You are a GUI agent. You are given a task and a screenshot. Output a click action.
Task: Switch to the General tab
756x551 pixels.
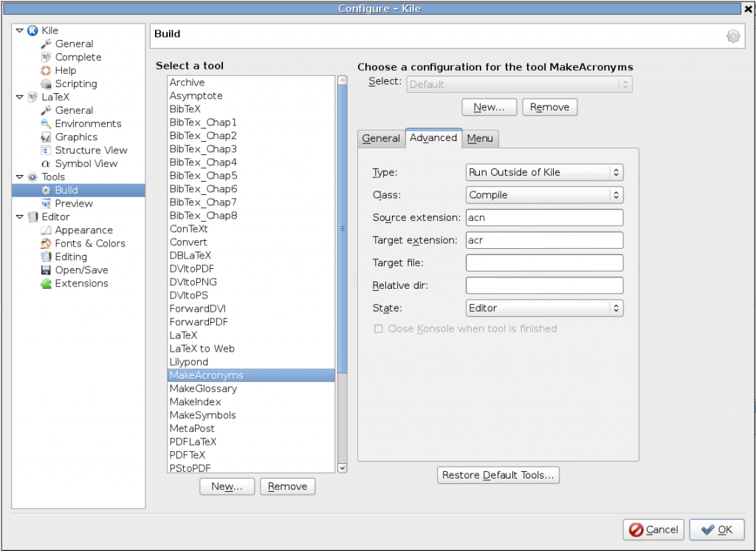point(381,138)
